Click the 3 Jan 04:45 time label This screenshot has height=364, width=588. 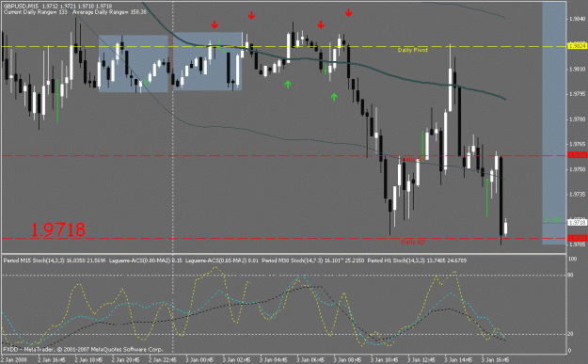(274, 360)
